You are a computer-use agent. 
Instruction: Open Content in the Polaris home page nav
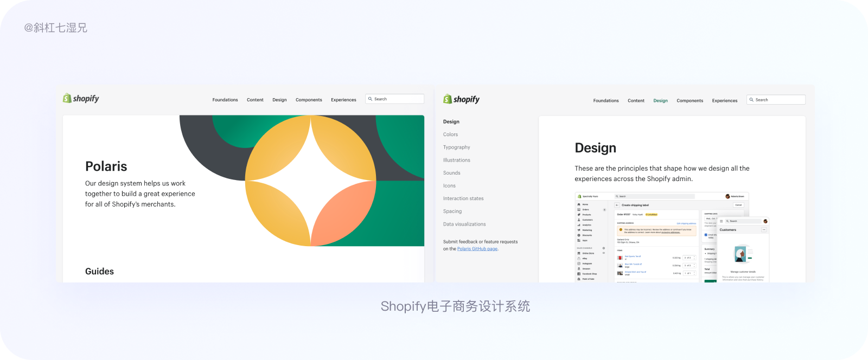coord(255,100)
